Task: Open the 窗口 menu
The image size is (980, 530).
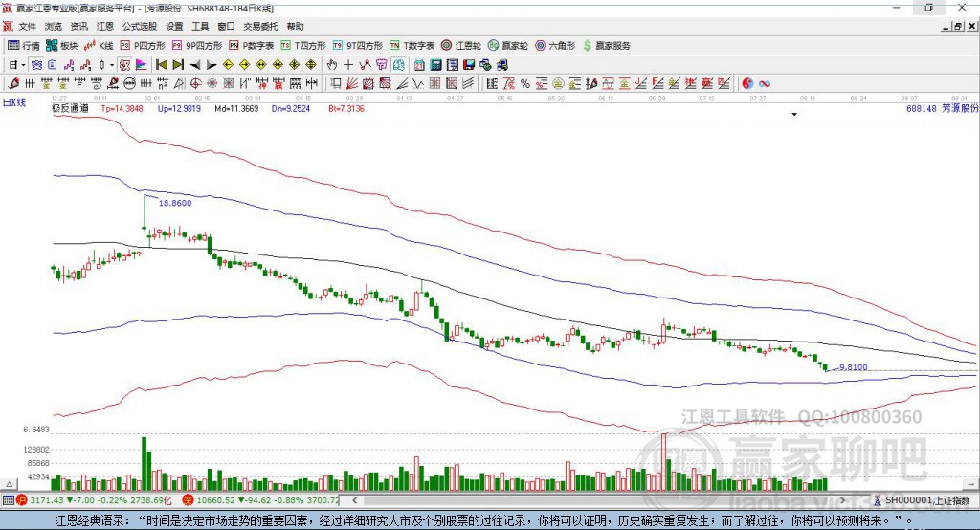Action: pyautogui.click(x=226, y=26)
